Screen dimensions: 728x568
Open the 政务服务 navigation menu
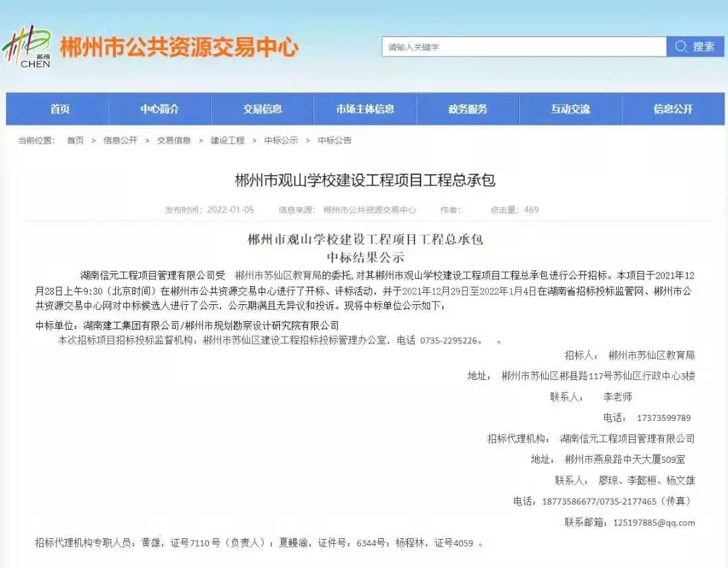pos(468,109)
